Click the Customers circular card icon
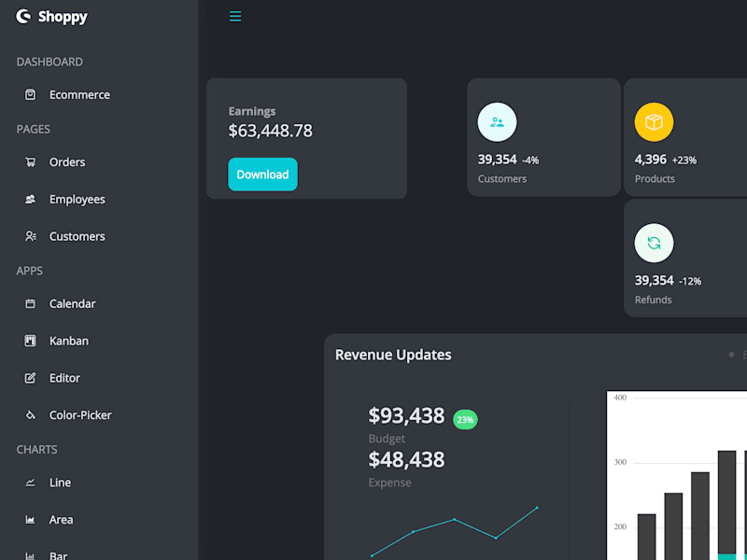Image resolution: width=747 pixels, height=560 pixels. coord(497,122)
